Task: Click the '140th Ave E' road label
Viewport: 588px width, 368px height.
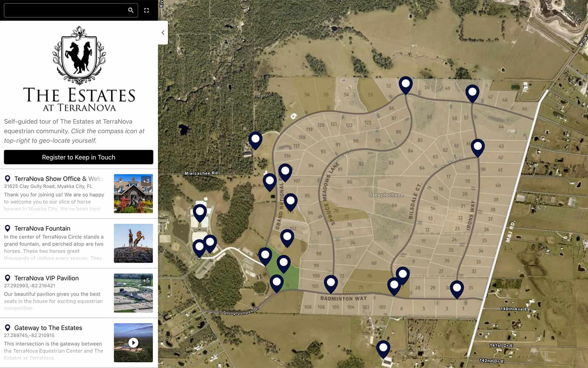Action: (x=514, y=309)
